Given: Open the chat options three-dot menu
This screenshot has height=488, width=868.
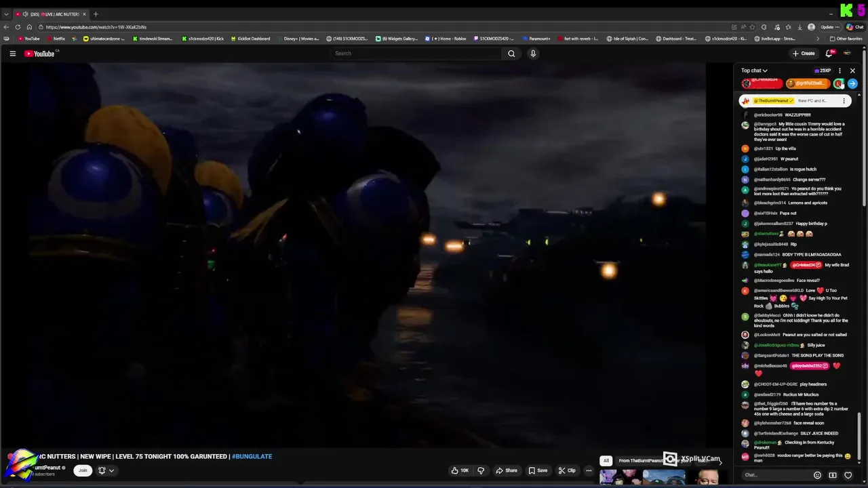Looking at the screenshot, I should coord(840,70).
